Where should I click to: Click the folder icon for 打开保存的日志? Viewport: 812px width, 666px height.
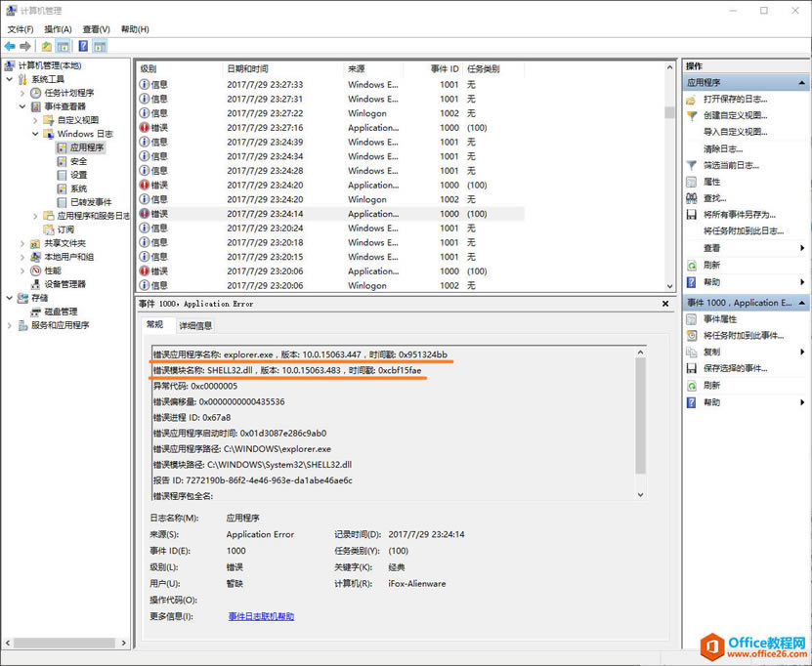tap(691, 99)
